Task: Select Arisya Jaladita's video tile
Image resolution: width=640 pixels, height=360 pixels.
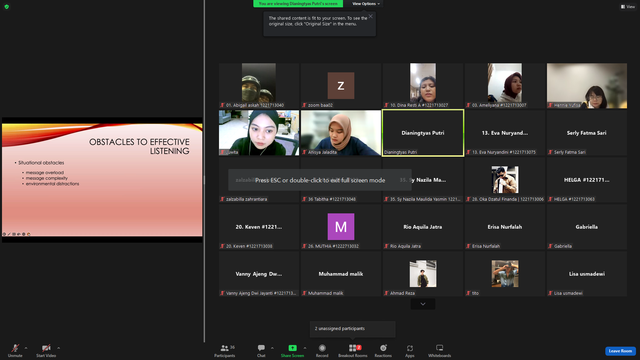Action: click(341, 133)
